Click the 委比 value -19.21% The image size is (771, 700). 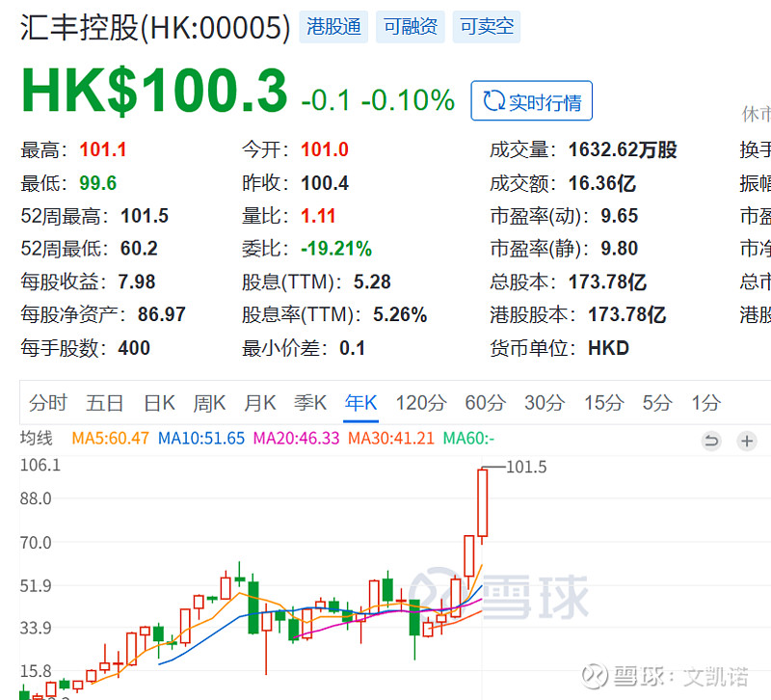pos(336,249)
